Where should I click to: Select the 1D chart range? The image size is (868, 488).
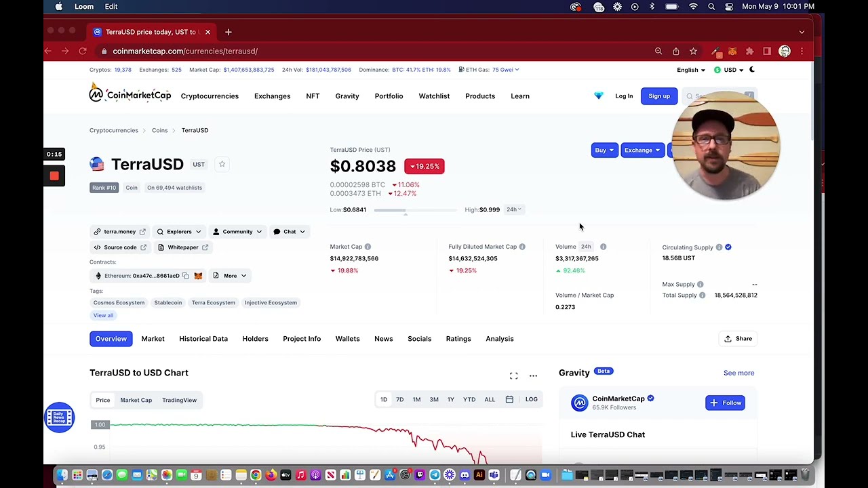coord(384,399)
